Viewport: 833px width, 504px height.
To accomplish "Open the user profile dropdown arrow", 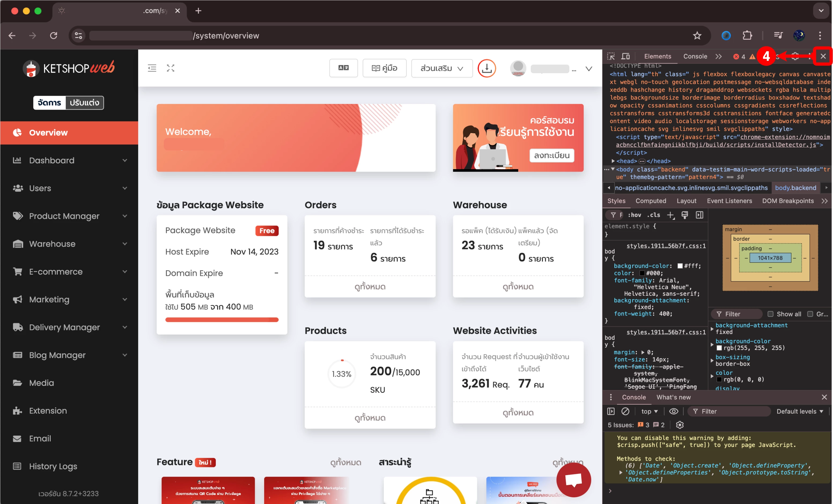I will pos(589,69).
